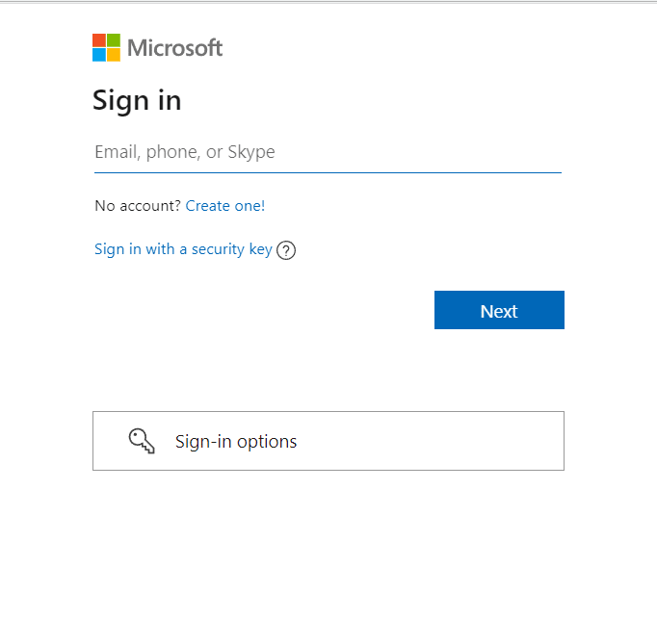Screen dimensions: 657x644
Task: Choose "Sign in with a security key"
Action: (x=183, y=249)
